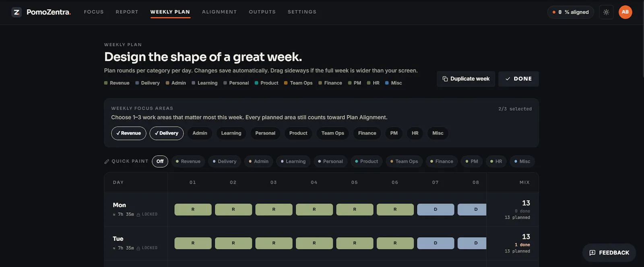Viewport: 644px width, 267px height.
Task: Go to the ALIGNMENT tab
Action: [x=219, y=12]
